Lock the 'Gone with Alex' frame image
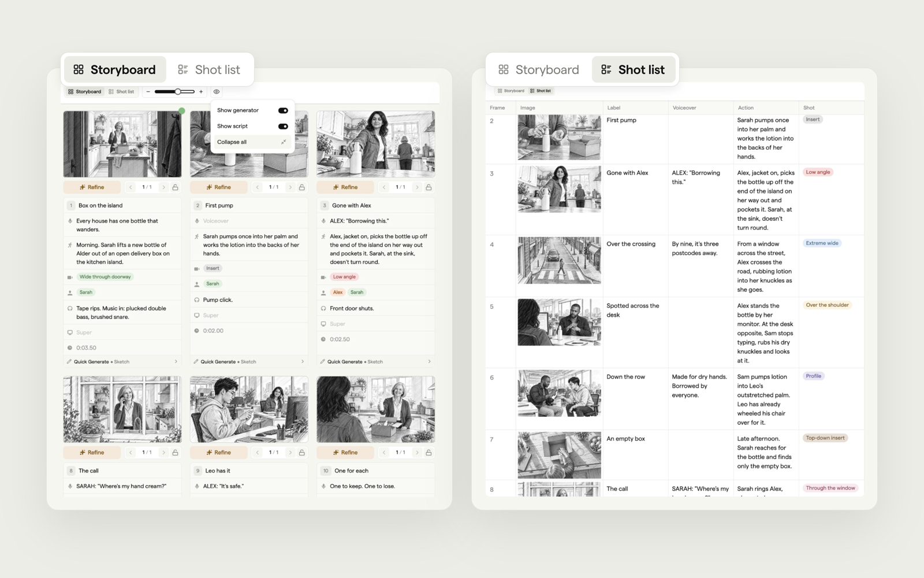The image size is (924, 578). [429, 187]
